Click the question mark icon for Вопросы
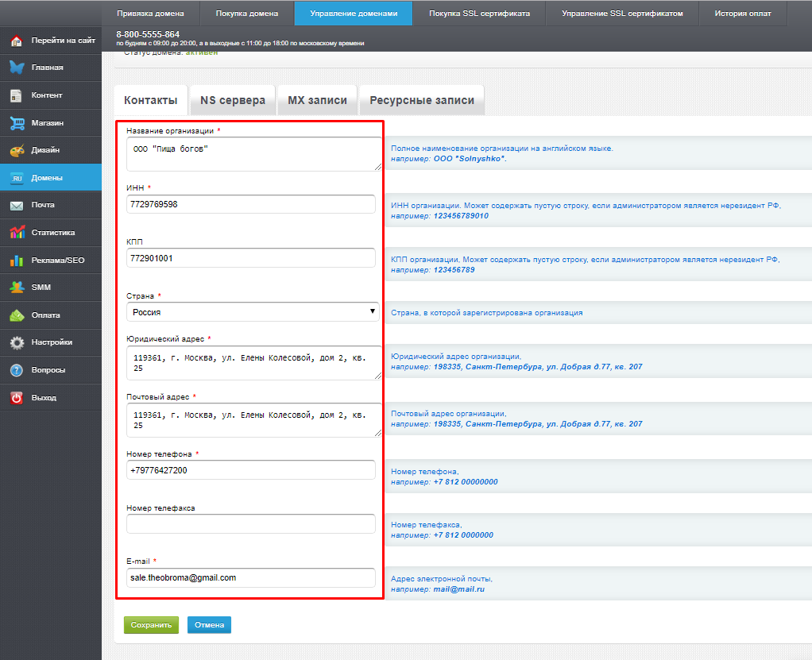The height and width of the screenshot is (660, 812). coord(17,370)
